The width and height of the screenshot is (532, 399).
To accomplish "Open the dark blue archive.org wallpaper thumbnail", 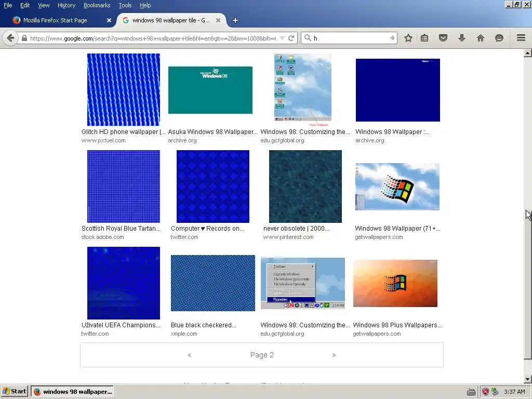I will click(397, 90).
